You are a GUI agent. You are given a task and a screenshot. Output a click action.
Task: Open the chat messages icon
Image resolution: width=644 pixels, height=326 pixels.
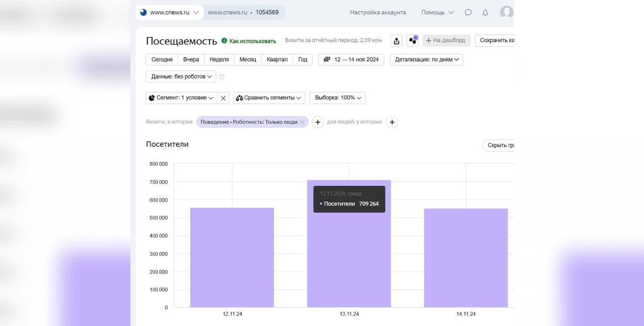[x=468, y=13]
